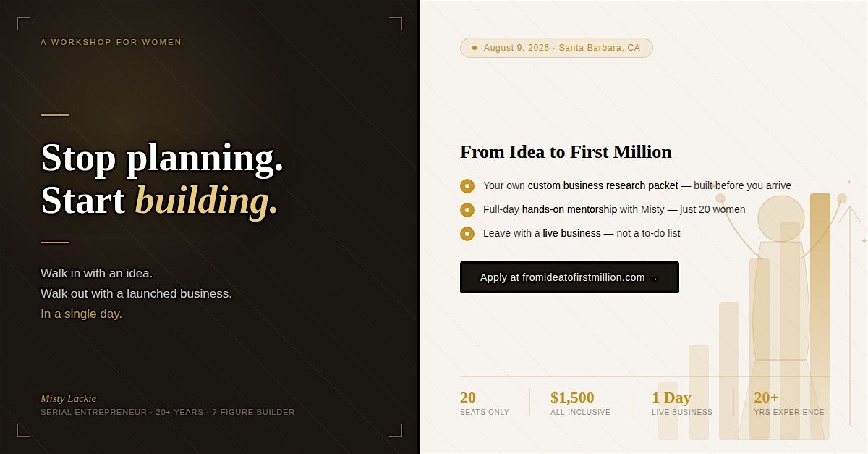Click the bullet icon beside custom business research packet

(467, 186)
